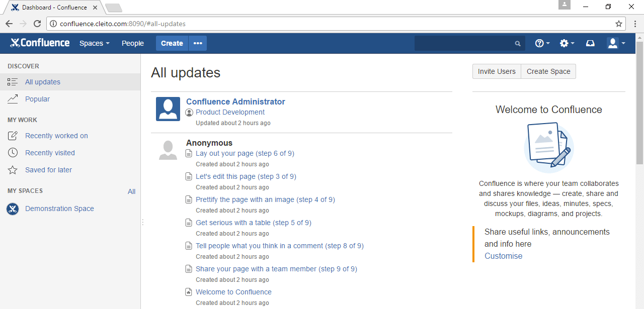The image size is (644, 309).
Task: Click the Popular trending chart icon
Action: (x=13, y=99)
